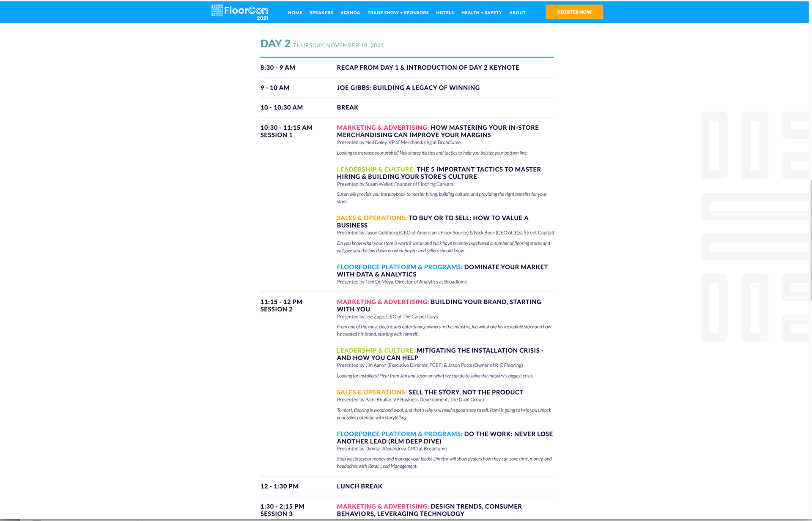Click the page vertical scrollbar thumb
The height and width of the screenshot is (521, 812).
point(810,240)
